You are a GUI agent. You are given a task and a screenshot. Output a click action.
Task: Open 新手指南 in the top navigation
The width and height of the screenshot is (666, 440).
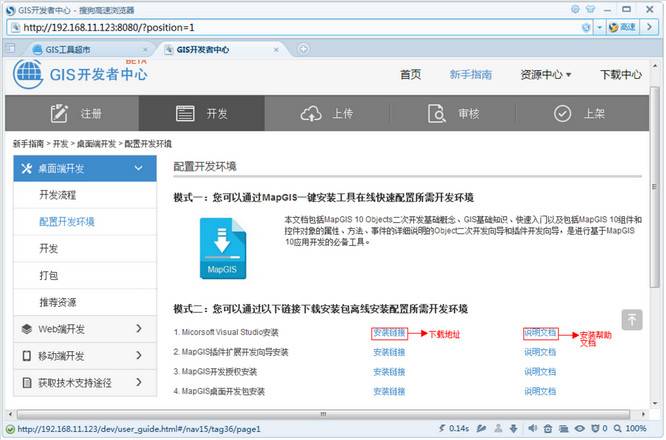(x=471, y=75)
